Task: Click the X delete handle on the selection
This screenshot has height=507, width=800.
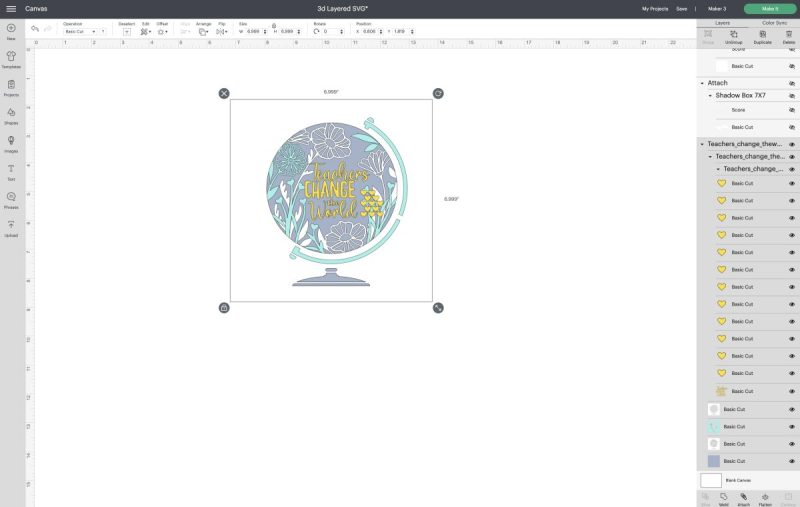Action: tap(224, 93)
